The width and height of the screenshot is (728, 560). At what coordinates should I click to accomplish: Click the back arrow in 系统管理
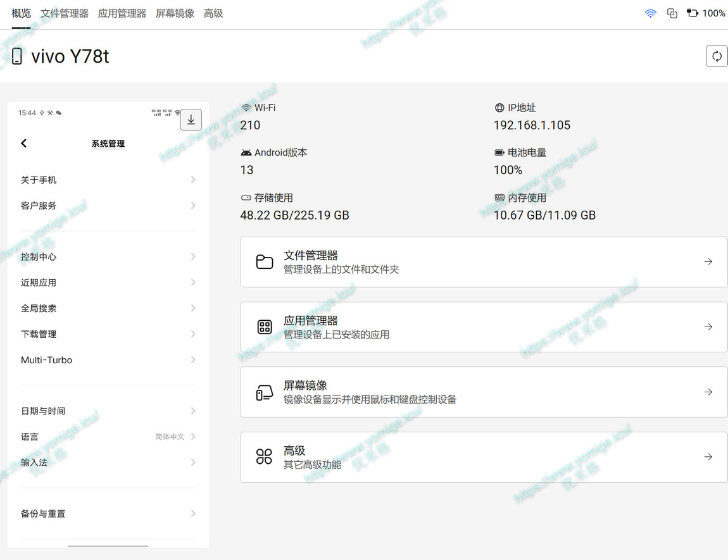click(x=24, y=144)
